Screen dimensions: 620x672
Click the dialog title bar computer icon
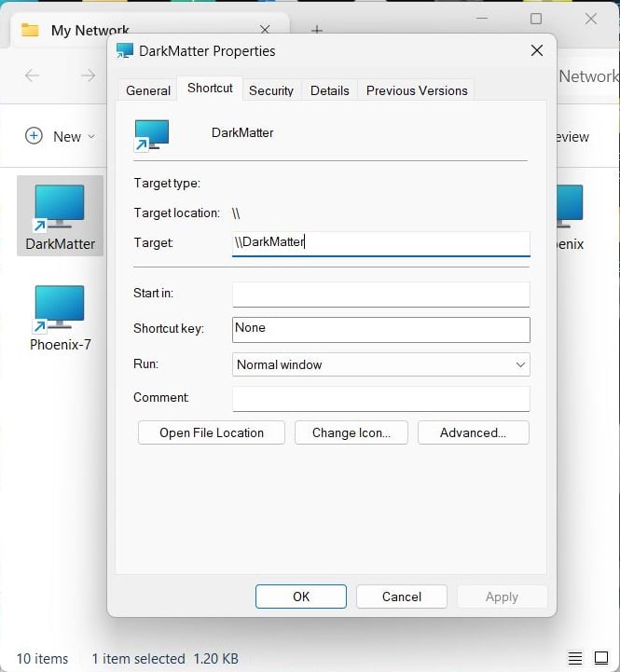(x=125, y=50)
